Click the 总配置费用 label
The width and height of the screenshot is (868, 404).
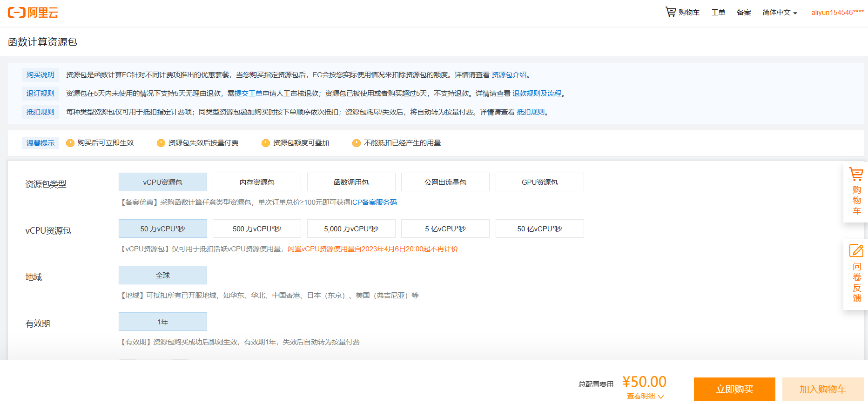(596, 384)
